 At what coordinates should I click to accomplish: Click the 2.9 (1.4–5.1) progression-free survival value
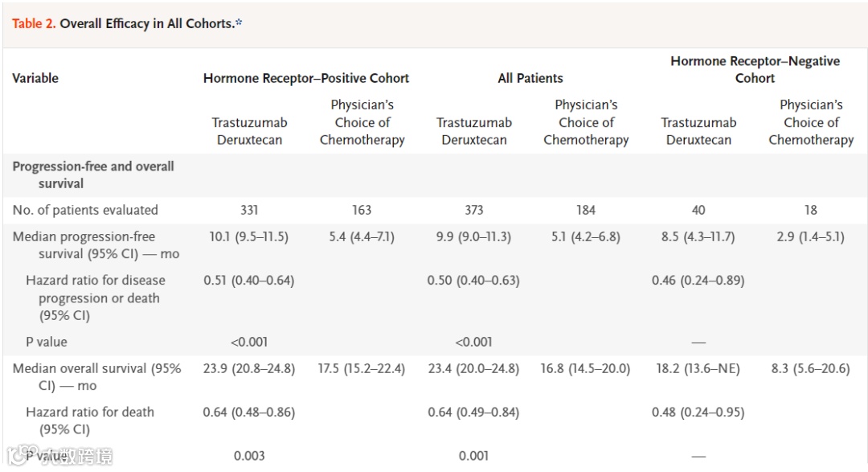point(810,237)
